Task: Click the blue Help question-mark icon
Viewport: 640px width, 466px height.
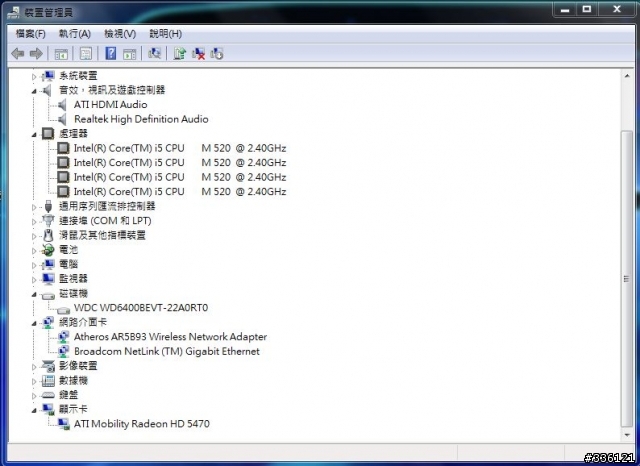Action: click(x=111, y=53)
